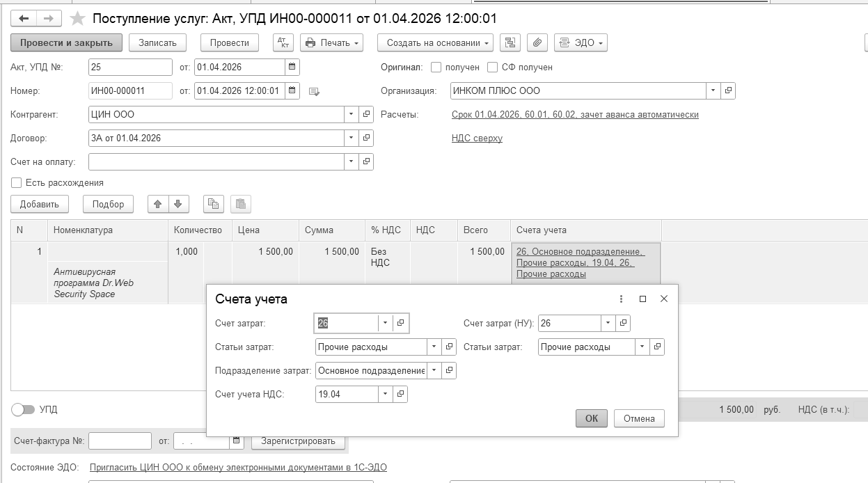Open left Статьи затрат card icon
The width and height of the screenshot is (868, 483).
pos(449,347)
